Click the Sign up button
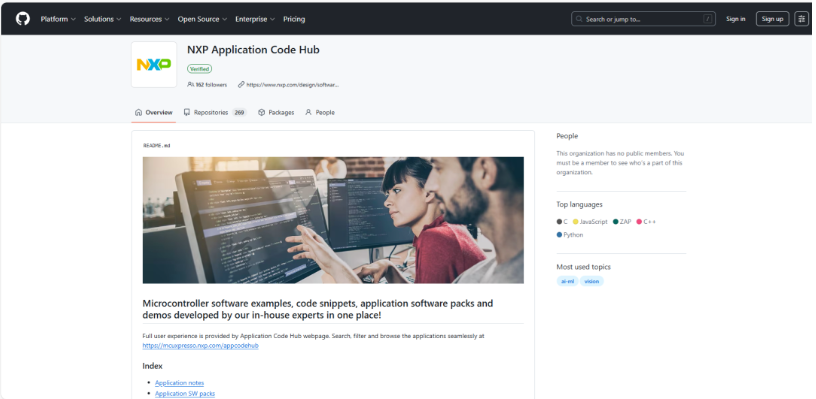This screenshot has height=399, width=816. coord(772,19)
